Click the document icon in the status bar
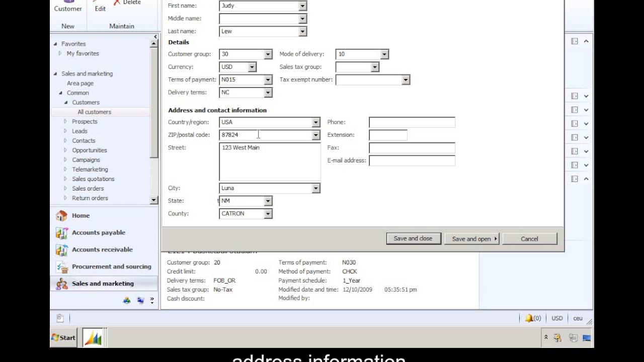This screenshot has height=362, width=644. tap(60, 318)
